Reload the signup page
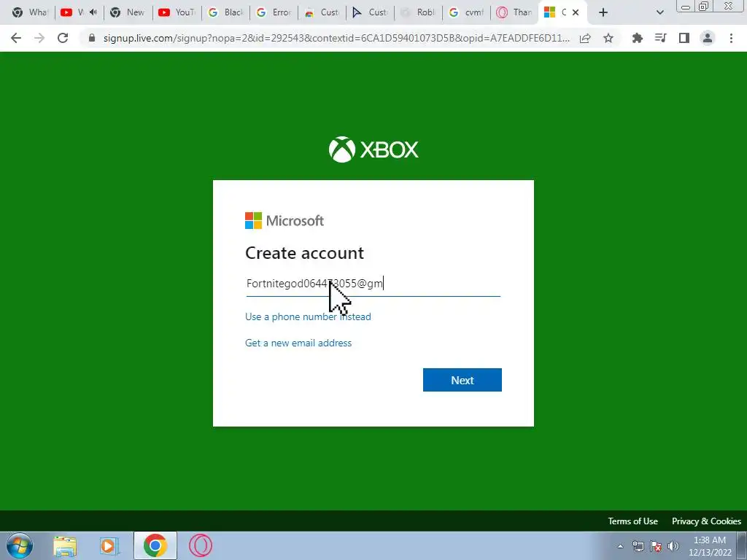This screenshot has width=747, height=560. pos(63,38)
